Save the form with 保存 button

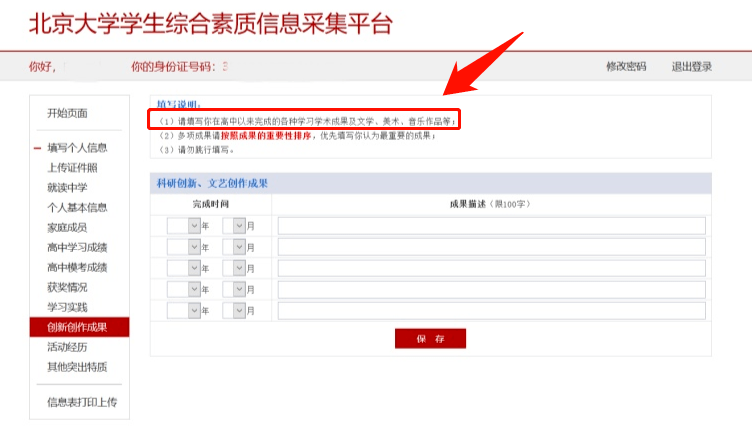point(430,339)
